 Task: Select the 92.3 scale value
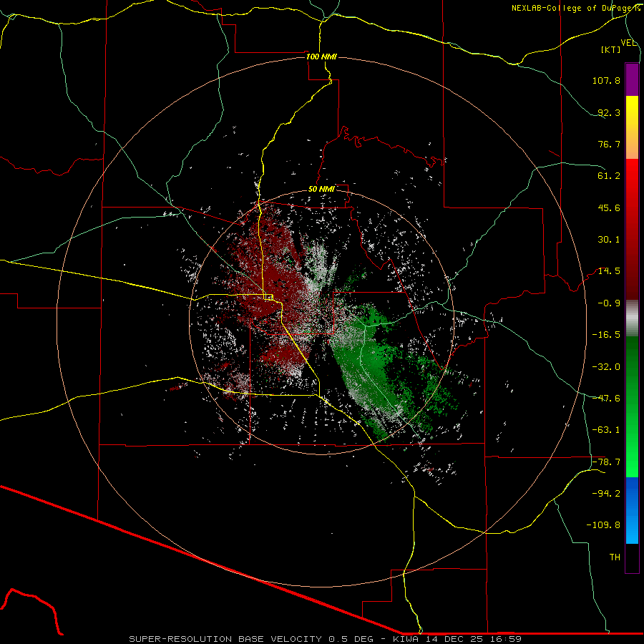(x=609, y=112)
